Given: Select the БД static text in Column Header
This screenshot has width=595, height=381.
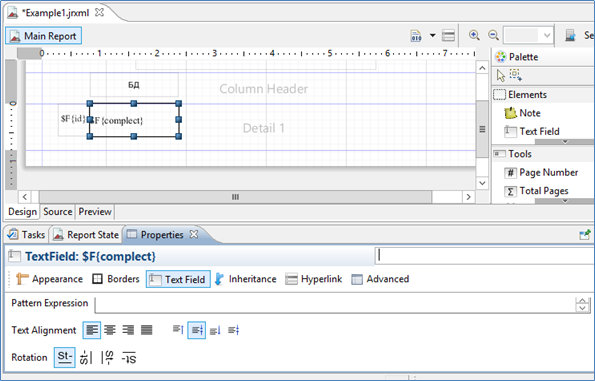Looking at the screenshot, I should click(134, 85).
